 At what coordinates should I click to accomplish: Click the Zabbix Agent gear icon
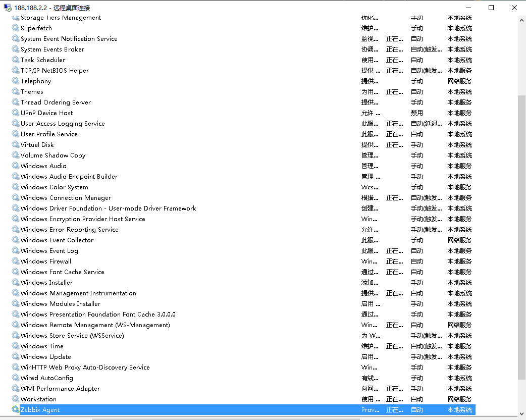(16, 409)
